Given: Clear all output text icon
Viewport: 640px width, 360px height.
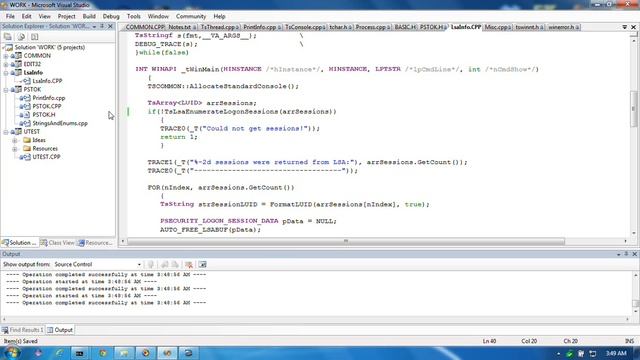Looking at the screenshot, I should coord(189,264).
